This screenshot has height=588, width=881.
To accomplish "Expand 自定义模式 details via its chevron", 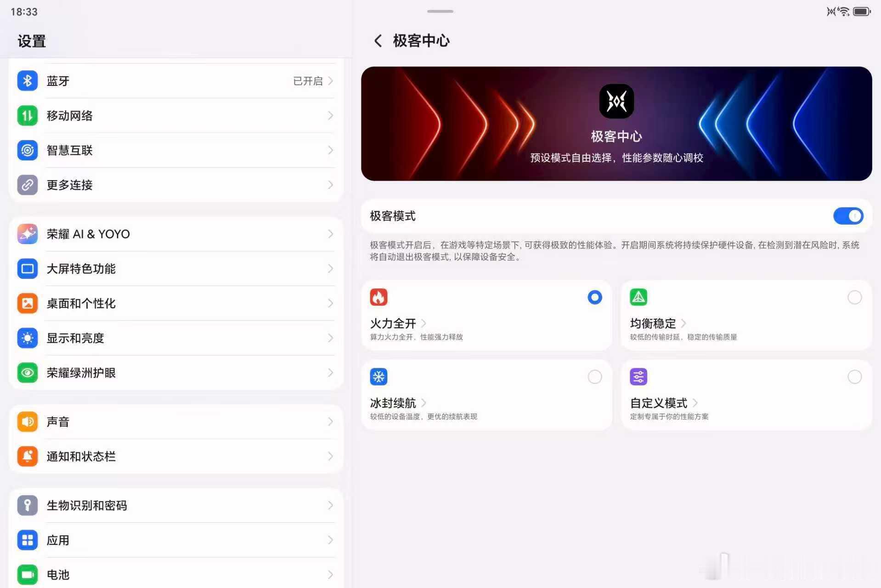I will (695, 403).
